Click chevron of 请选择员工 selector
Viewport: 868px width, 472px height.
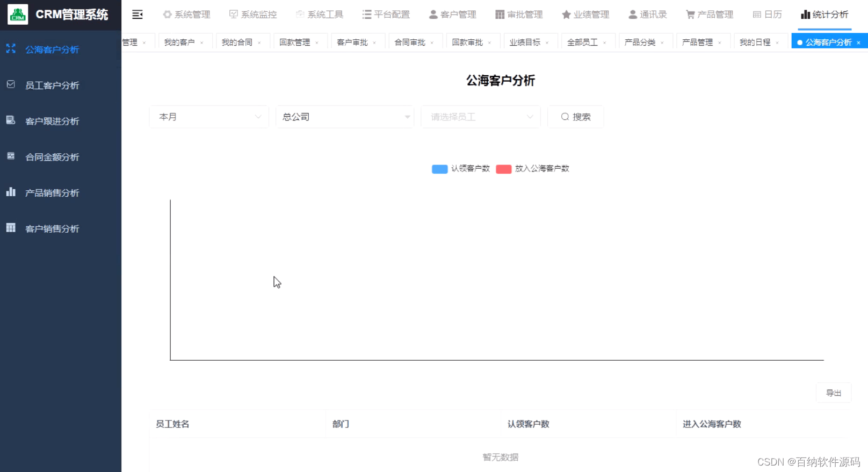click(x=530, y=117)
